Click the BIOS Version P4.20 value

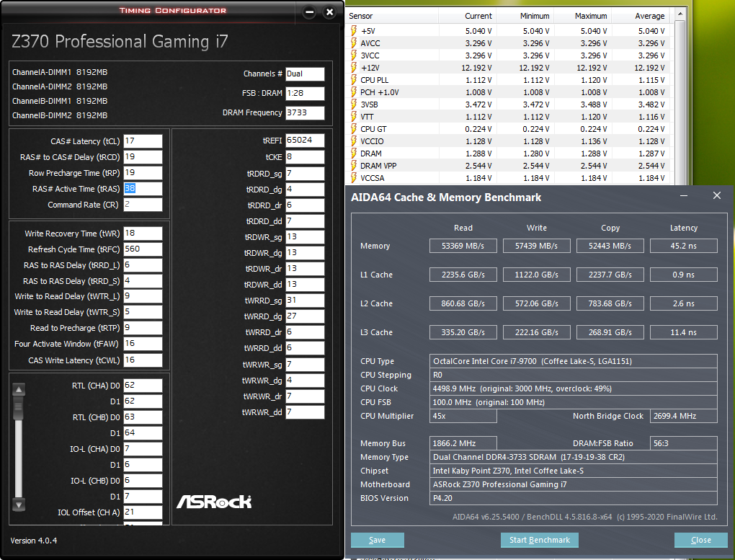pyautogui.click(x=574, y=498)
